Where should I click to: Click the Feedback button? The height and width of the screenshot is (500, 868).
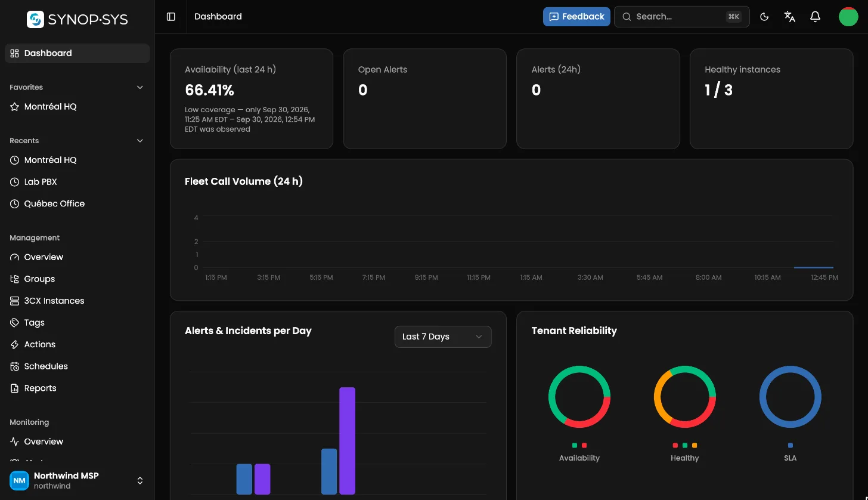pyautogui.click(x=576, y=17)
